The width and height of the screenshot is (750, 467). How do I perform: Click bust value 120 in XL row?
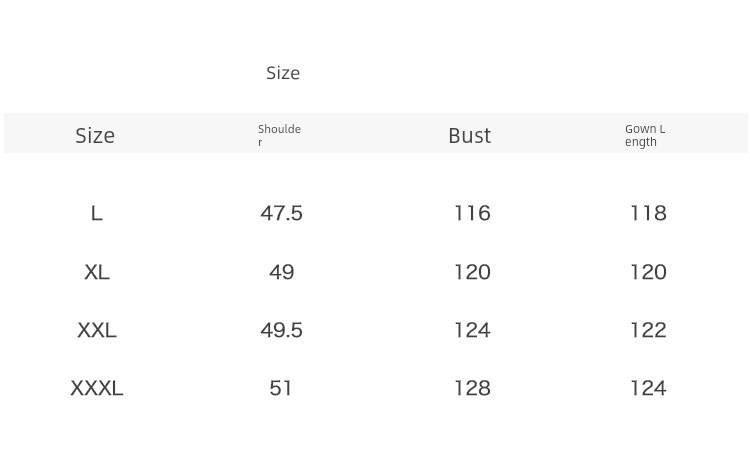(472, 272)
